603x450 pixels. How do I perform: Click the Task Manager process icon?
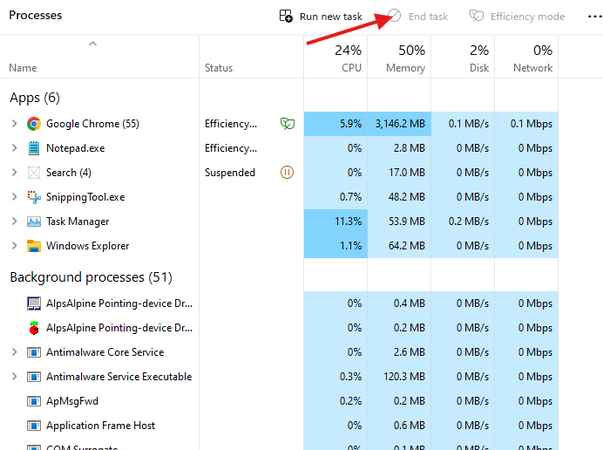point(34,221)
